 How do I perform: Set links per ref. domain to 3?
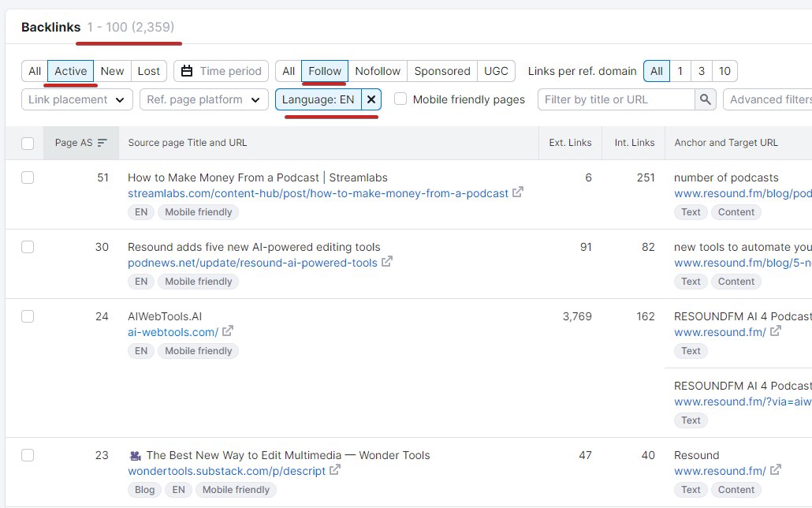701,71
